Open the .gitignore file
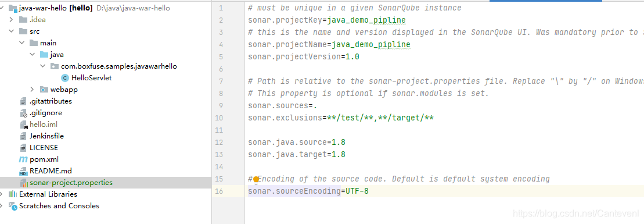The image size is (644, 224). pos(46,112)
